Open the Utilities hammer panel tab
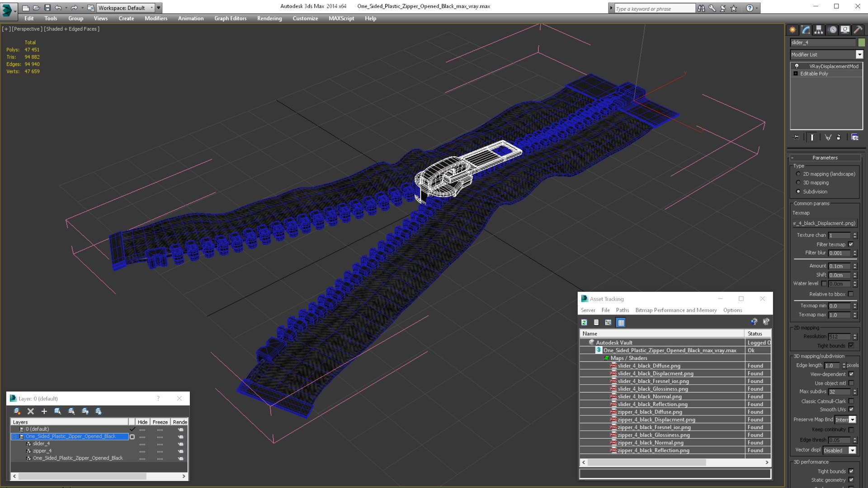Viewport: 868px width, 488px height. 858,30
